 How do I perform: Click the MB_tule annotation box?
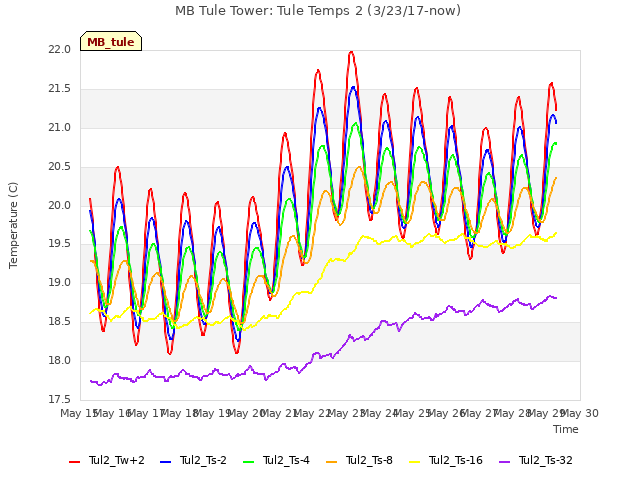click(111, 41)
